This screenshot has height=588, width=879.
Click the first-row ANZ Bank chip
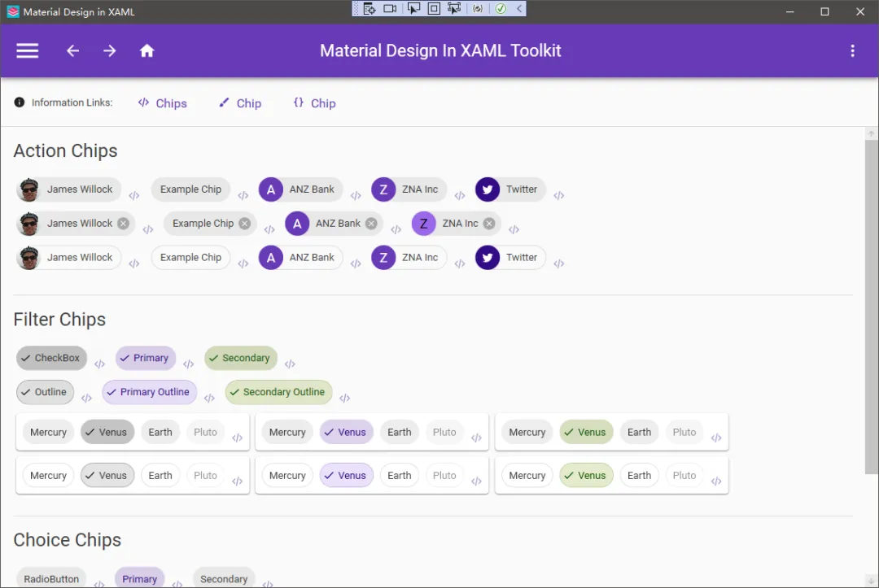coord(300,189)
